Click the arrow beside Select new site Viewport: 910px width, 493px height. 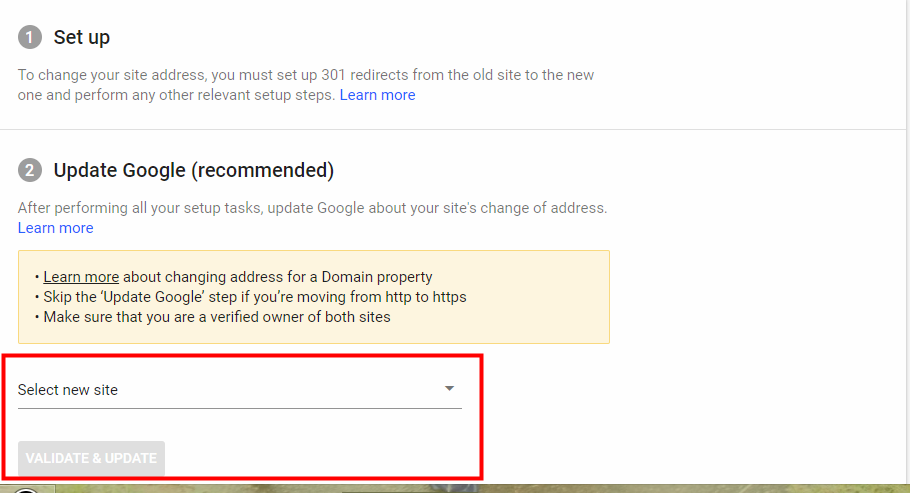(449, 388)
